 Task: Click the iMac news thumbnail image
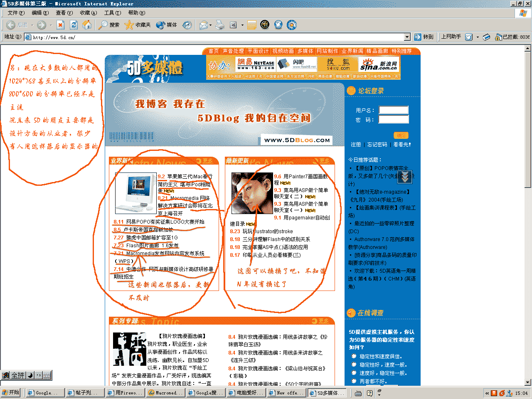(136, 193)
